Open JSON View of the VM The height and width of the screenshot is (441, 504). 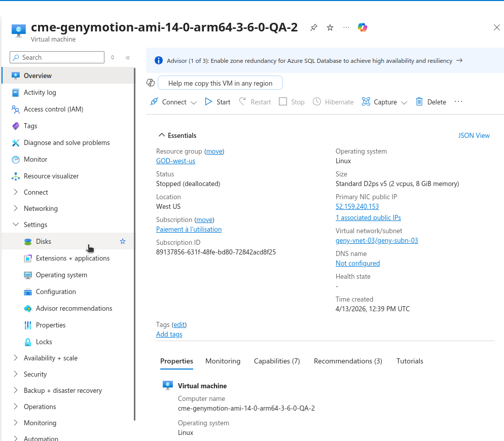point(474,135)
